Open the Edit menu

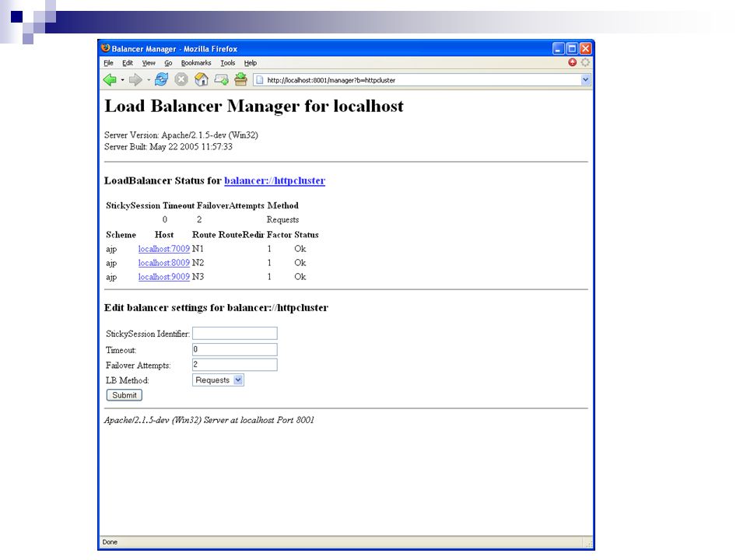click(x=127, y=63)
